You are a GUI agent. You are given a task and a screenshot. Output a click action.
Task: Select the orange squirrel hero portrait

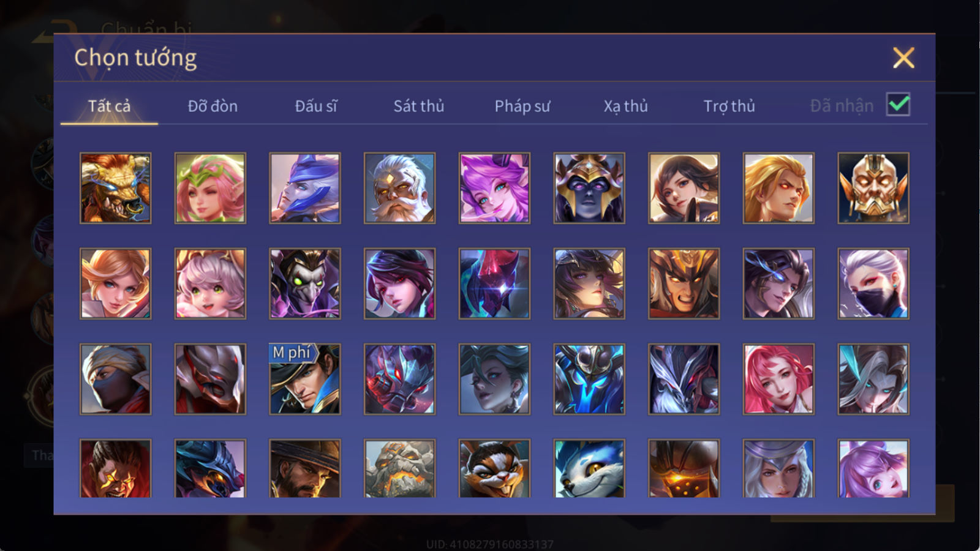point(494,468)
